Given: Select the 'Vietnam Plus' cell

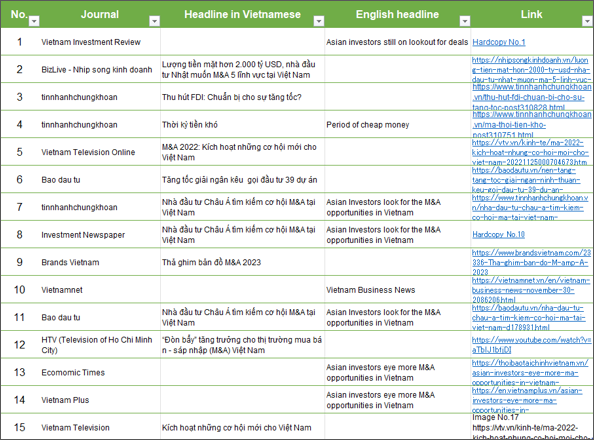Looking at the screenshot, I should [100, 400].
